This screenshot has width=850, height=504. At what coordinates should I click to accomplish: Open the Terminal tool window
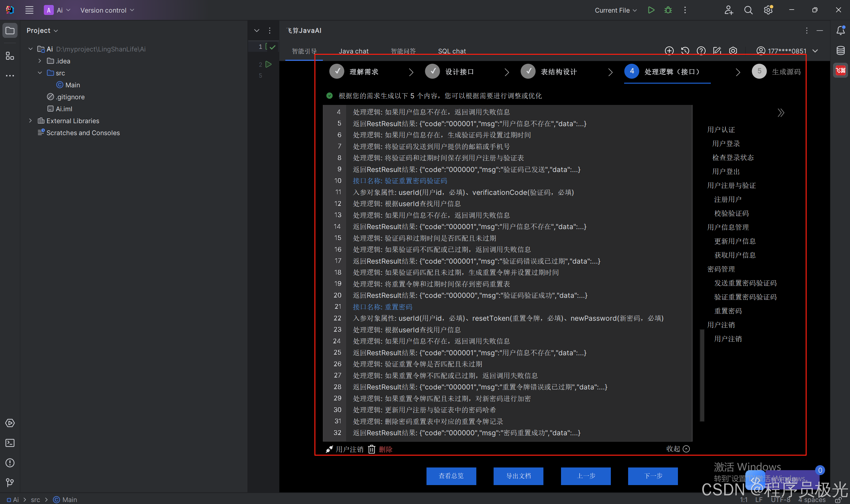pyautogui.click(x=10, y=443)
